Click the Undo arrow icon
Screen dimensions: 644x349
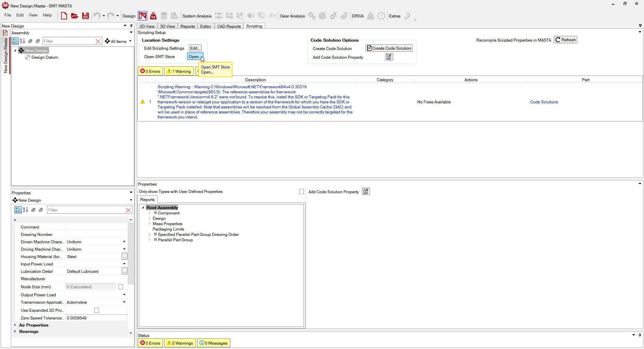point(97,16)
